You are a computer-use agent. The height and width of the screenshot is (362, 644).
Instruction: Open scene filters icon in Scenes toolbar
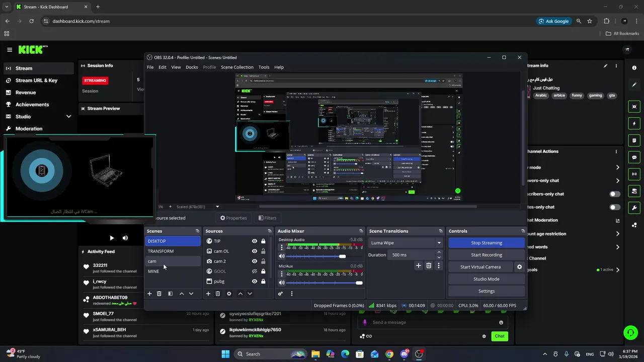tap(170, 294)
